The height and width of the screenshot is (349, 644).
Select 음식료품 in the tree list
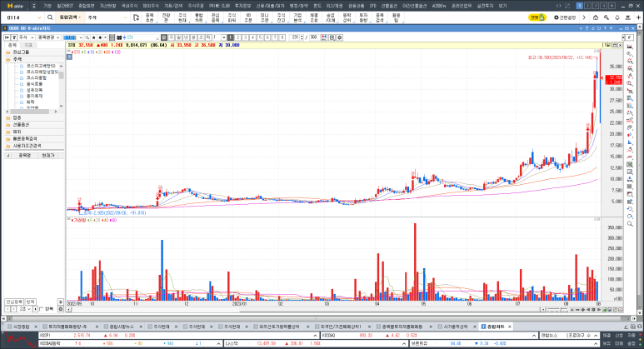coord(34,84)
